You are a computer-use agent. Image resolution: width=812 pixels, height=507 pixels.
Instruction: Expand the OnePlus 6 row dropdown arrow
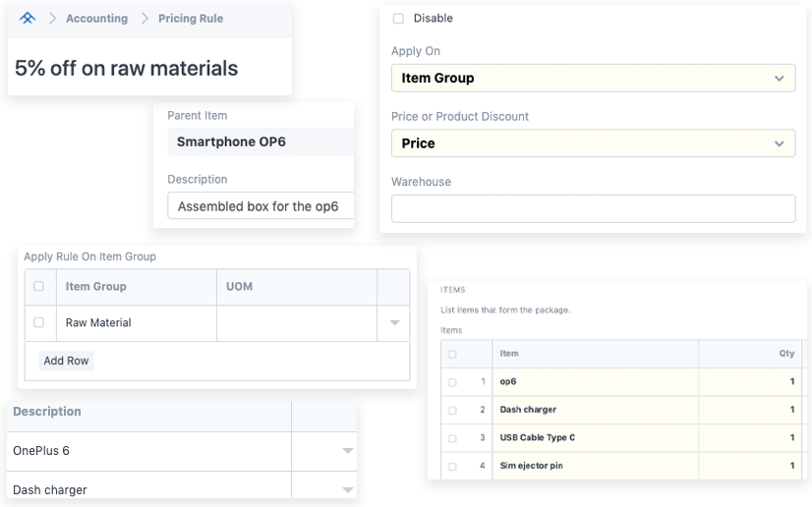coord(347,451)
